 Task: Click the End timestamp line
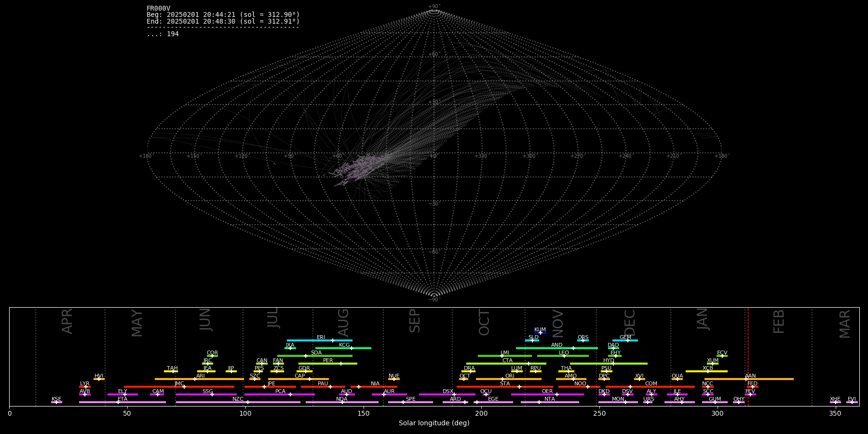223,22
